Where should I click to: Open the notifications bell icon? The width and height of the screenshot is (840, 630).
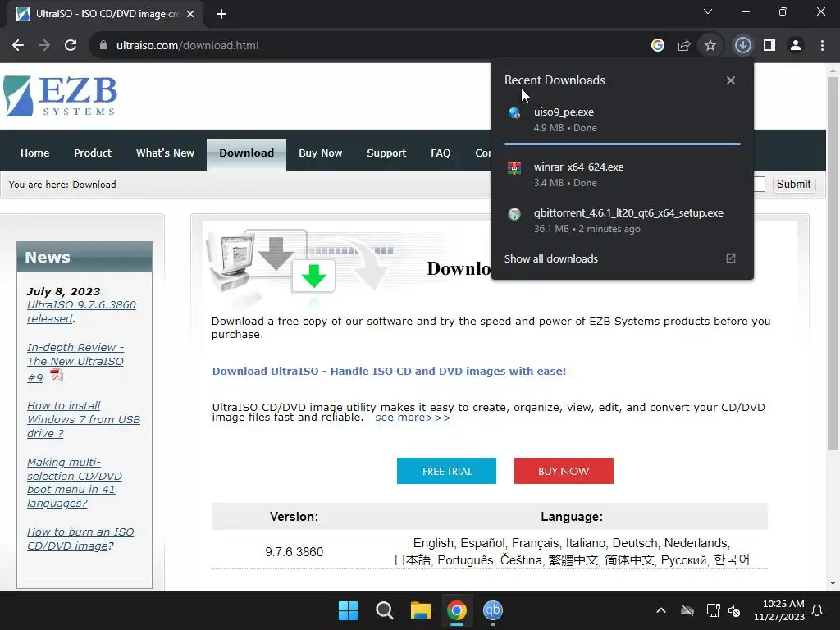[818, 610]
